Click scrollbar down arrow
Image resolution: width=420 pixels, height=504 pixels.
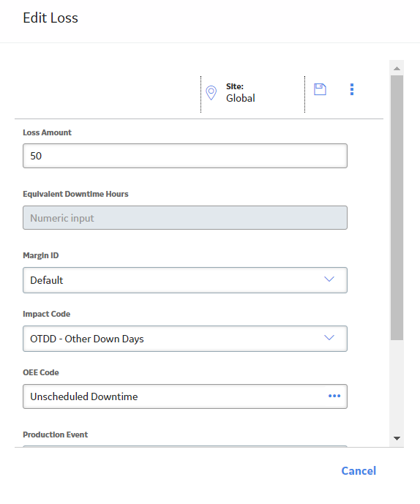tap(397, 438)
